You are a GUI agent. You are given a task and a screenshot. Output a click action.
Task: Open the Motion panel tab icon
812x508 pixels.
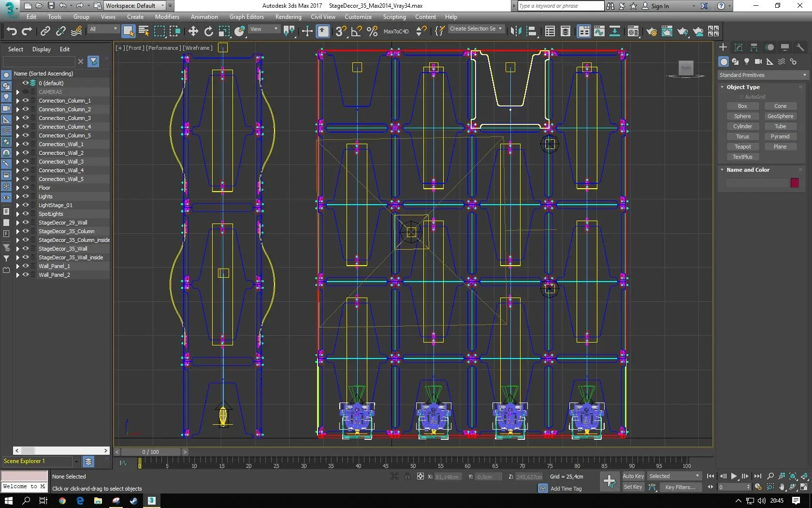(769, 47)
